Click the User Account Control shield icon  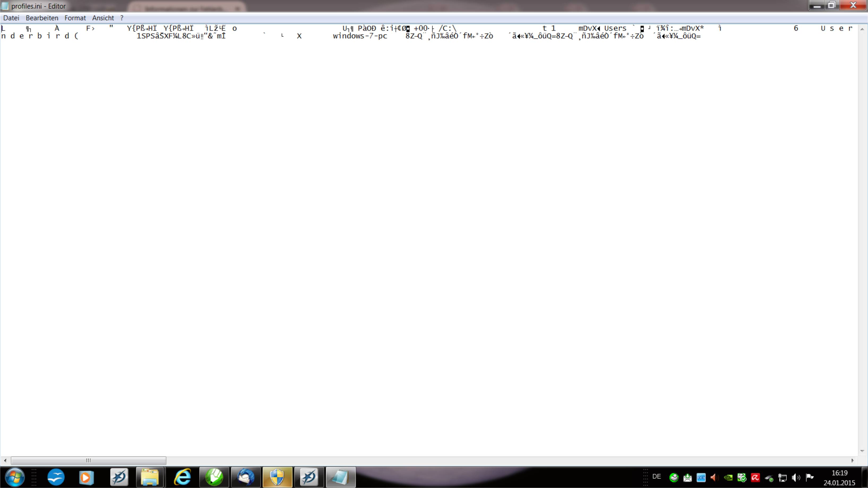pos(277,477)
